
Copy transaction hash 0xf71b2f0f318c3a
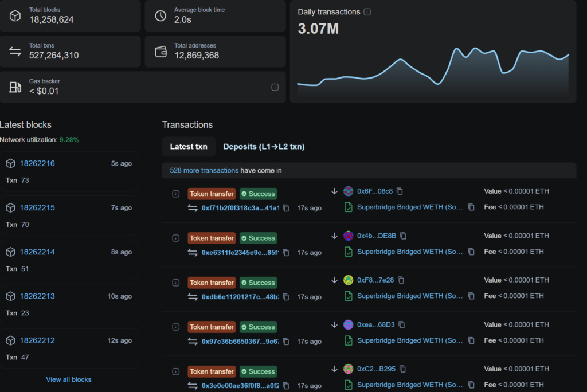[x=285, y=208]
